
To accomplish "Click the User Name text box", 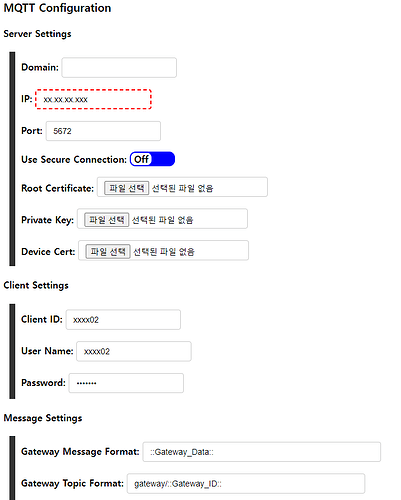I will point(134,351).
